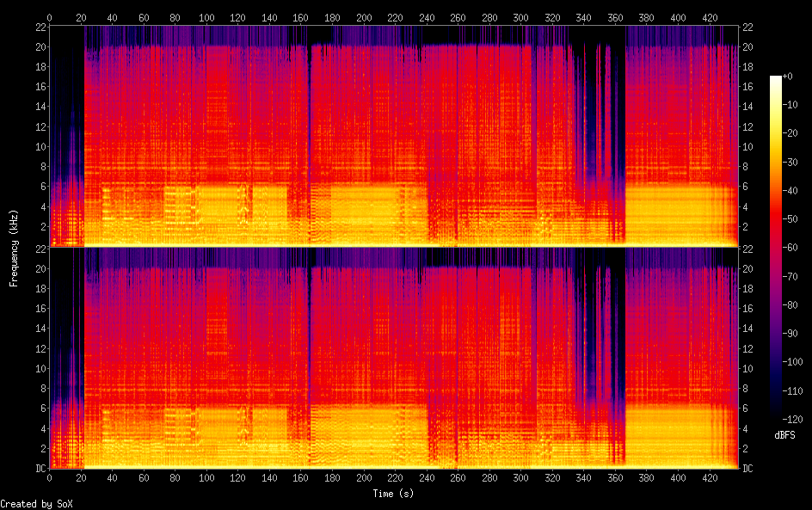Click the 'Created by SoX' credit text
Viewport: 812px width, 510px height.
pyautogui.click(x=35, y=503)
